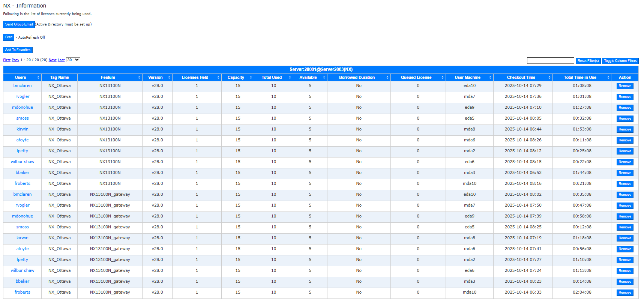The image size is (644, 300).
Task: Sort by the Capacity column header
Action: pos(237,78)
